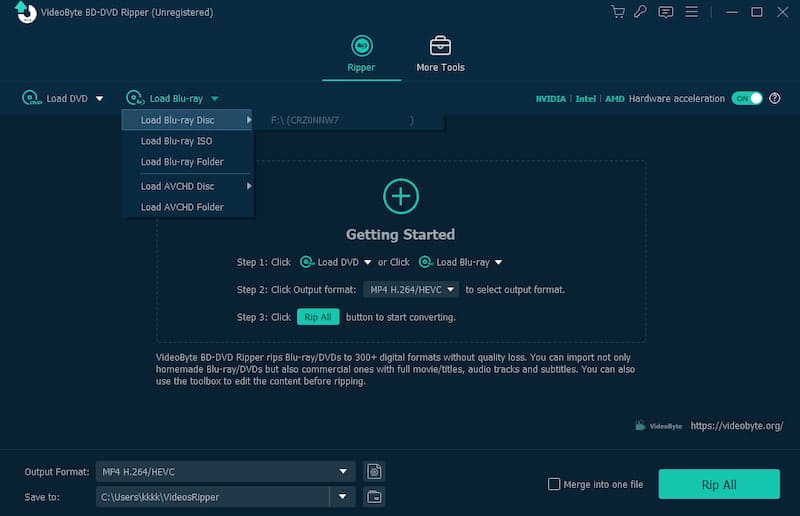Image resolution: width=800 pixels, height=516 pixels.
Task: Expand the Load DVD dropdown
Action: tap(99, 99)
